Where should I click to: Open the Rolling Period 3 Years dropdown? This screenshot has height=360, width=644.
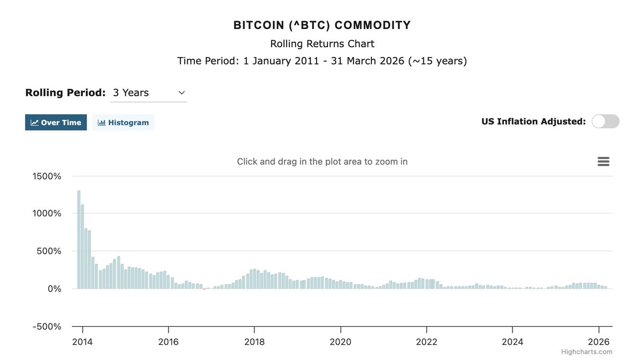[148, 93]
